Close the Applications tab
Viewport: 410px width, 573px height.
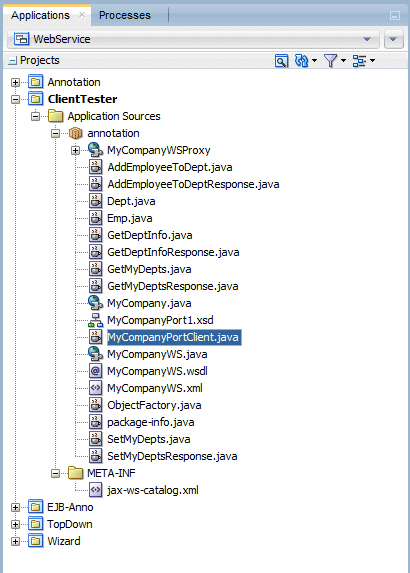(x=82, y=15)
